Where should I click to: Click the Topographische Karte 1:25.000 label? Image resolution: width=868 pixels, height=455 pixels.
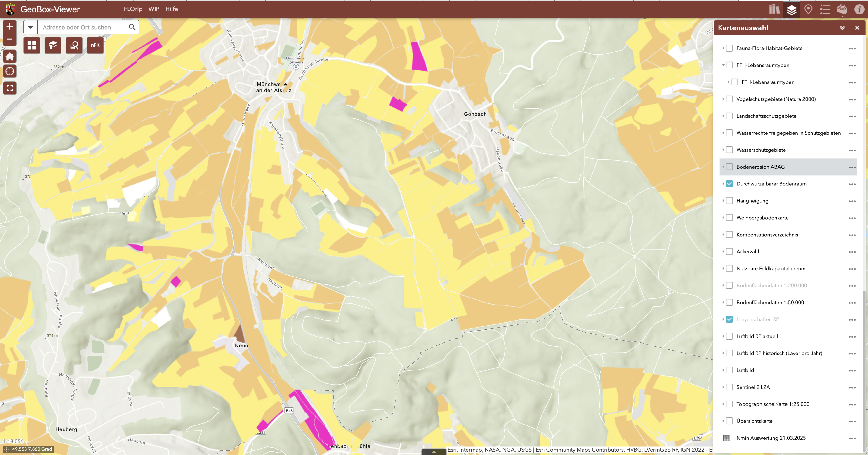click(773, 404)
